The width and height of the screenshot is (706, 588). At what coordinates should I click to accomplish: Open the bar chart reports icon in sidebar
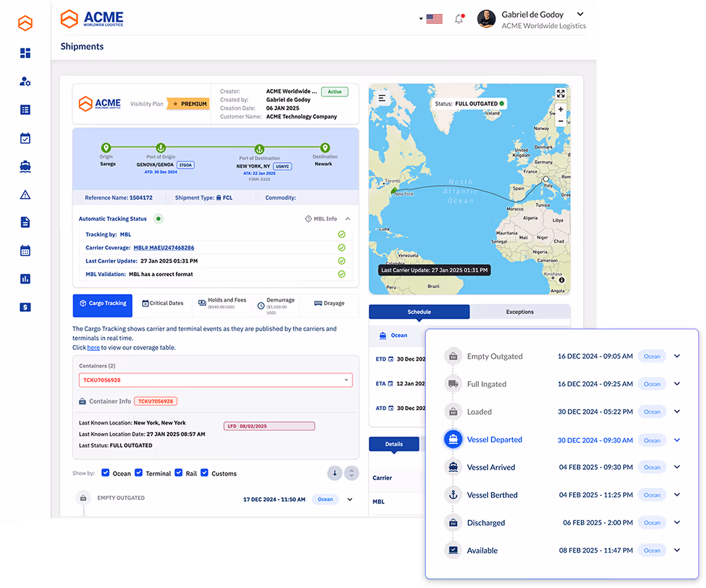click(x=25, y=279)
